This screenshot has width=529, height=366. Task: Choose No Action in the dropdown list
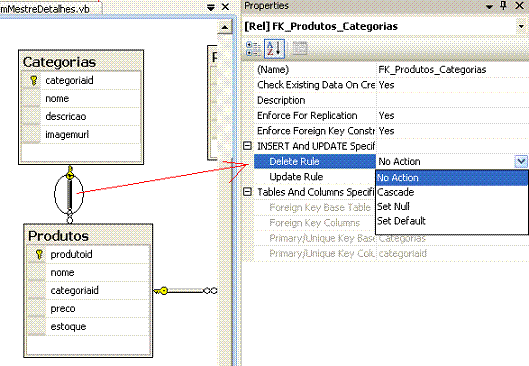(452, 178)
